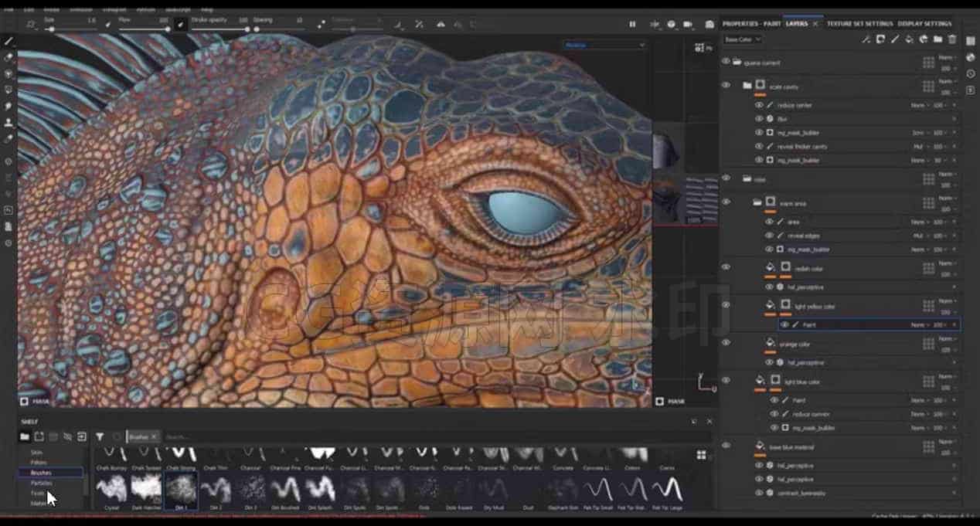Open the Texture Set List icon in right dock
Screen dimensions: 980x526
[x=971, y=41]
